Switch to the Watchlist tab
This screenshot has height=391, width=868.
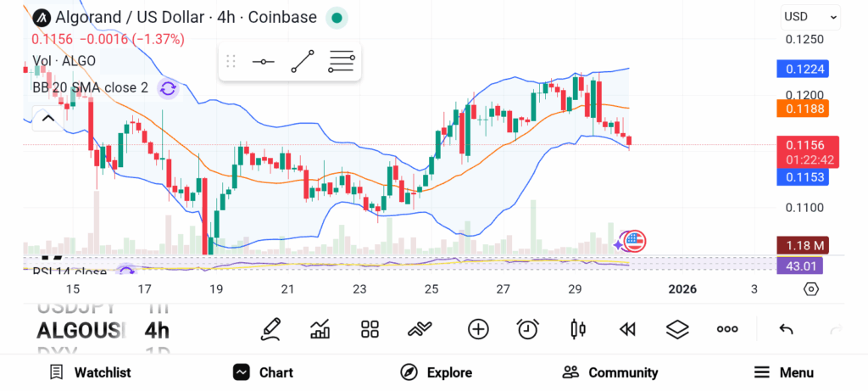pyautogui.click(x=90, y=372)
